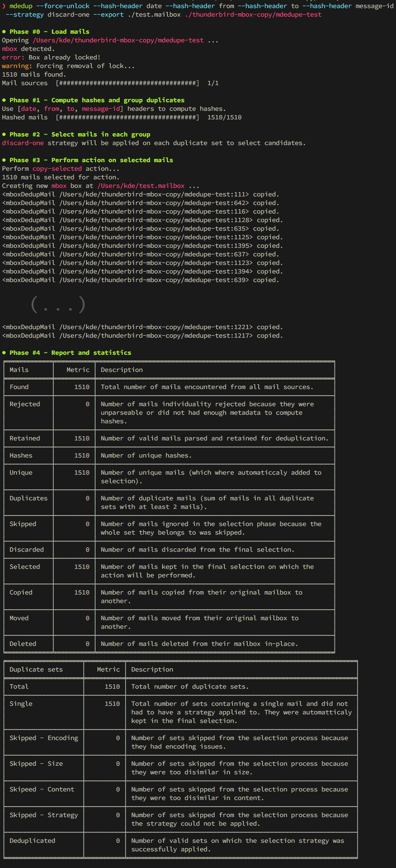The height and width of the screenshot is (868, 396).
Task: Click the shell prompt arrow before mdedup
Action: coord(4,6)
